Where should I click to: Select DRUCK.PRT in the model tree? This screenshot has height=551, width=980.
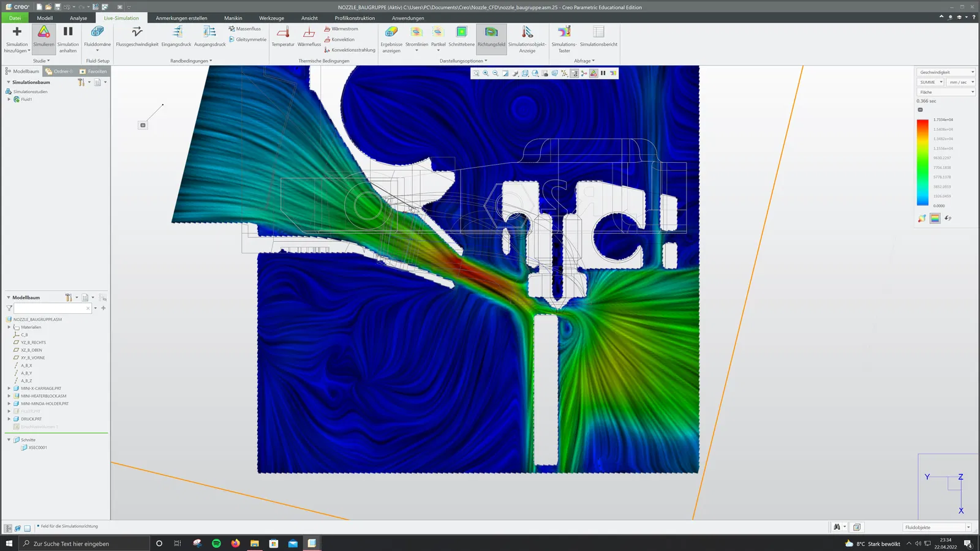[x=31, y=419]
